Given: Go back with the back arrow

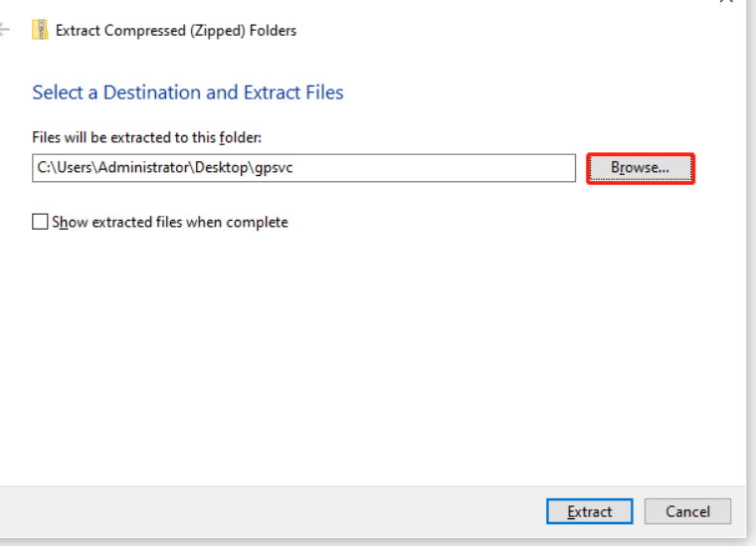Looking at the screenshot, I should coord(4,30).
